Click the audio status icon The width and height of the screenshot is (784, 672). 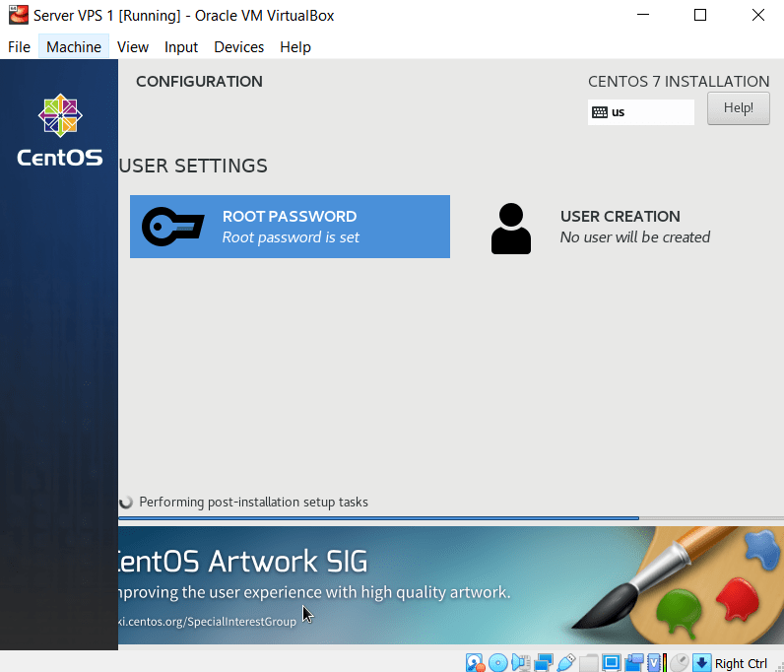521,662
